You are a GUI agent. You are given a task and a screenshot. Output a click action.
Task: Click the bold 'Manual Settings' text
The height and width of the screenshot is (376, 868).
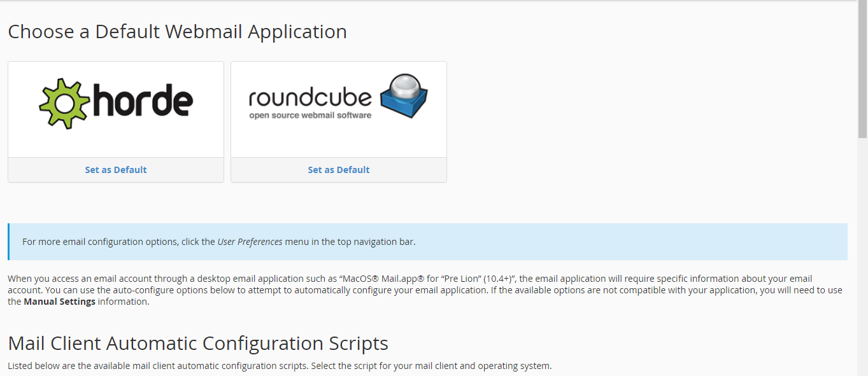tap(59, 302)
